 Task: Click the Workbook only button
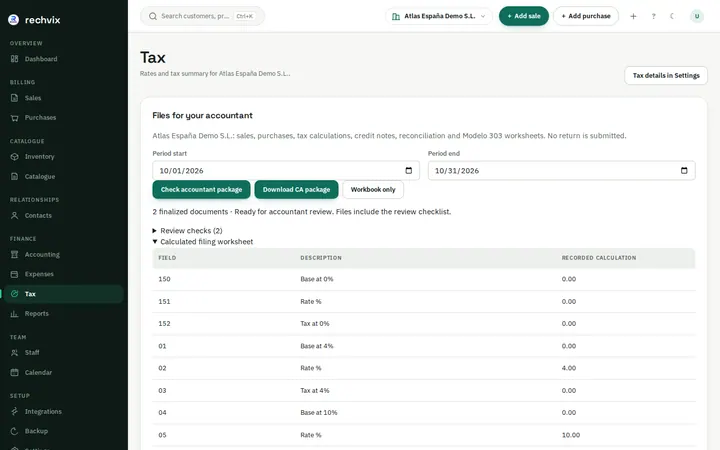click(373, 190)
